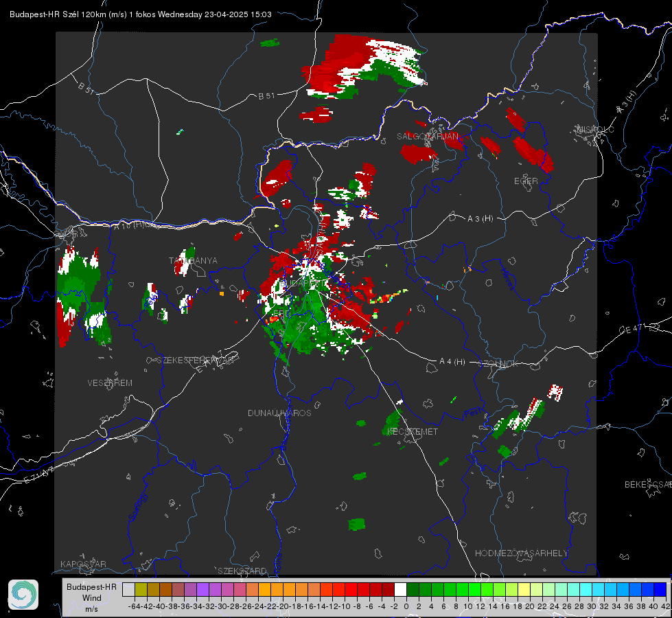Screen dimensions: 672x618
Task: Click the 'Wind' legend label
Action: 92,598
